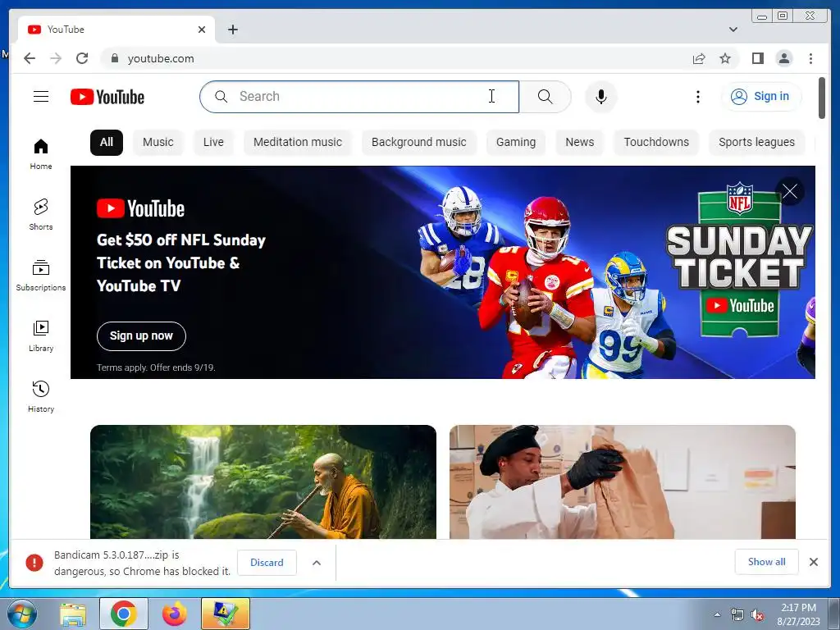Open the warning shield taskbar app
Viewport: 840px width, 630px height.
click(x=226, y=614)
